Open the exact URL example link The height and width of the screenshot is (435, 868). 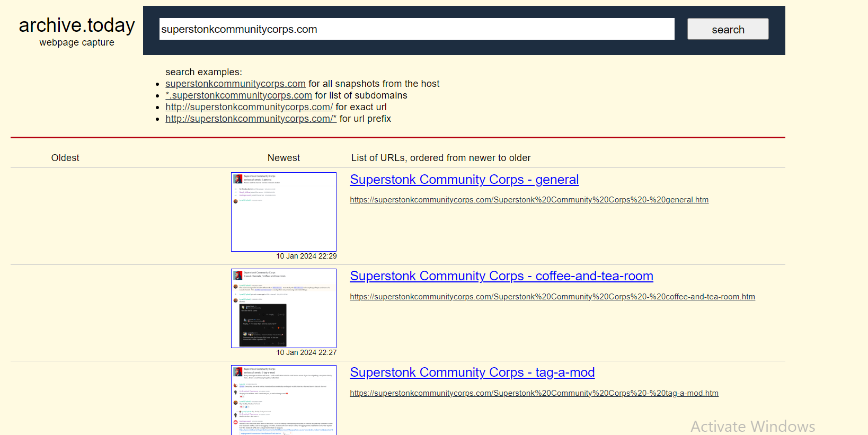[249, 107]
